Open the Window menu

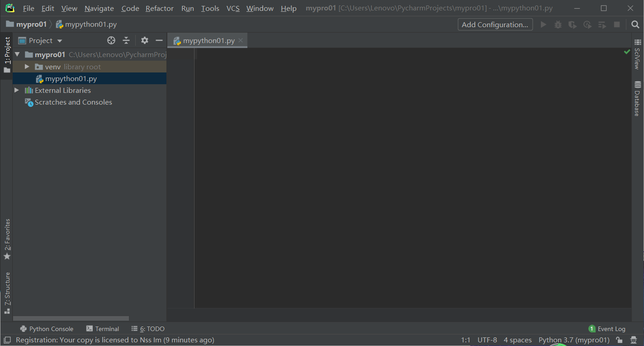260,8
